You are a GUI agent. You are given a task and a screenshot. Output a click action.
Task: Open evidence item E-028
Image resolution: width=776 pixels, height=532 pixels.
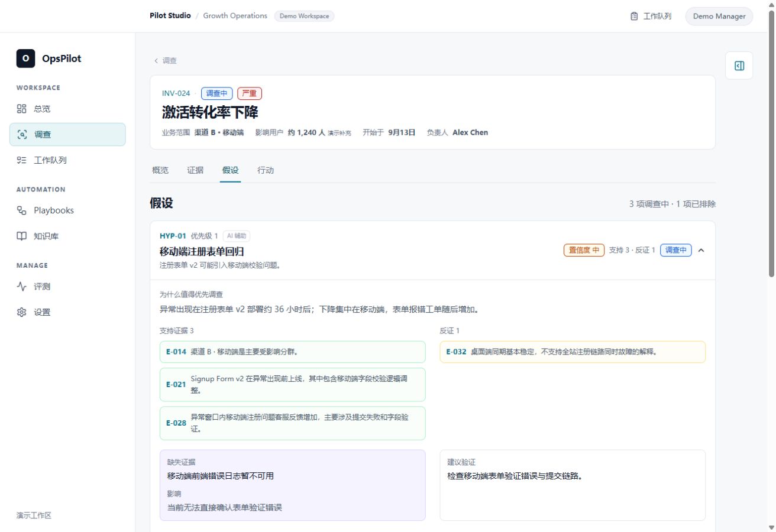[292, 423]
